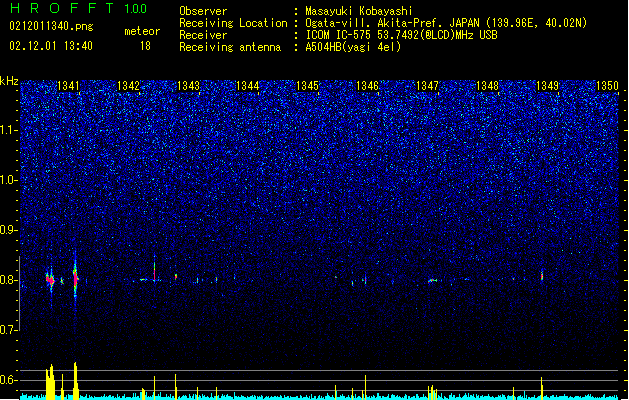Image resolution: width=629 pixels, height=400 pixels.
Task: Click the 'meteor' label
Action: pyautogui.click(x=142, y=31)
